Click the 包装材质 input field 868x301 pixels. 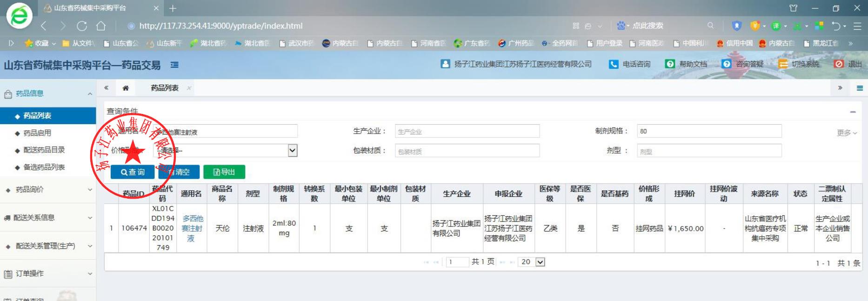coord(467,151)
